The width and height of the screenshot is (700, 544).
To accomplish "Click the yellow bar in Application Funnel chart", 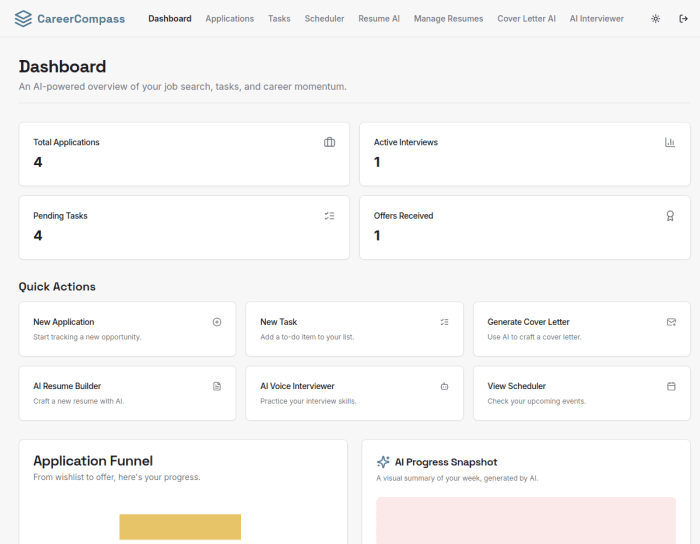I will [180, 527].
